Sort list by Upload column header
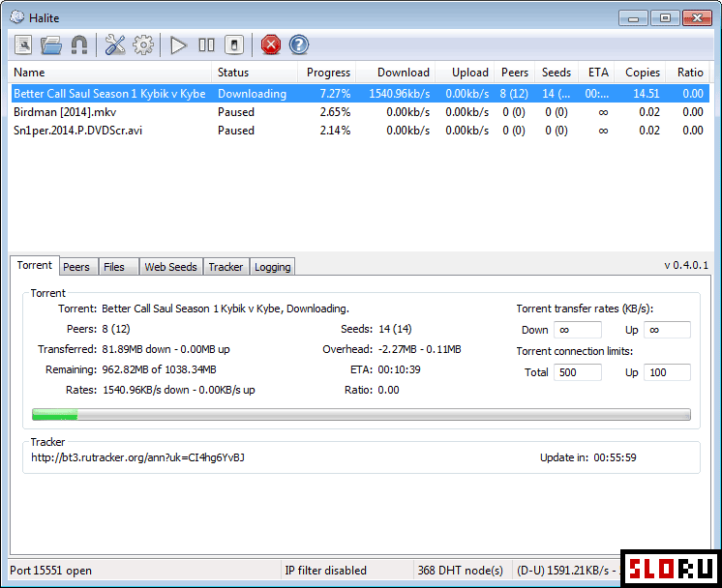The image size is (722, 588). pyautogui.click(x=465, y=73)
